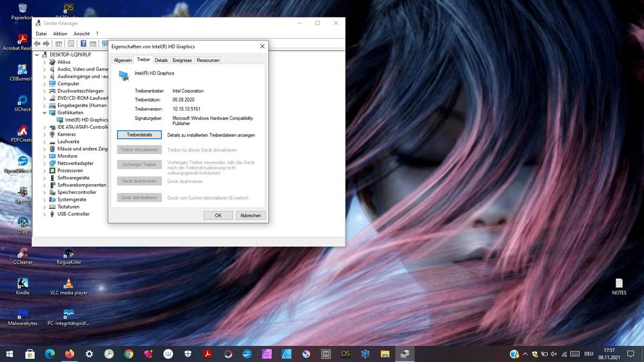Expand the Kameras category
This screenshot has height=362, width=644.
44,134
